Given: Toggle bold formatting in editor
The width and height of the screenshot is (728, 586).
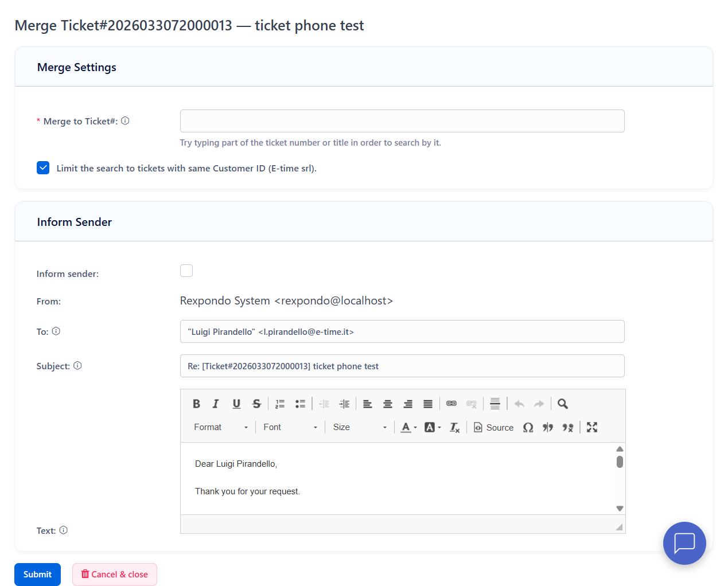Looking at the screenshot, I should [196, 404].
